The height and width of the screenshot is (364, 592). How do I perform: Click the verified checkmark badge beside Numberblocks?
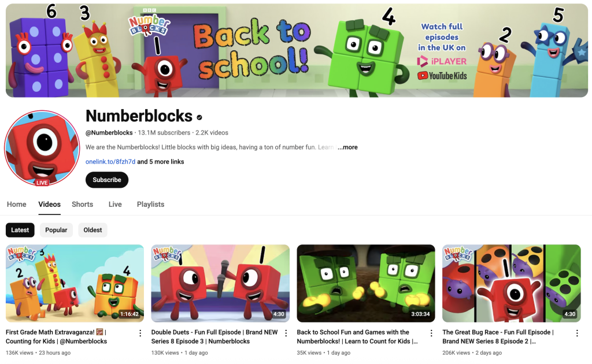199,117
